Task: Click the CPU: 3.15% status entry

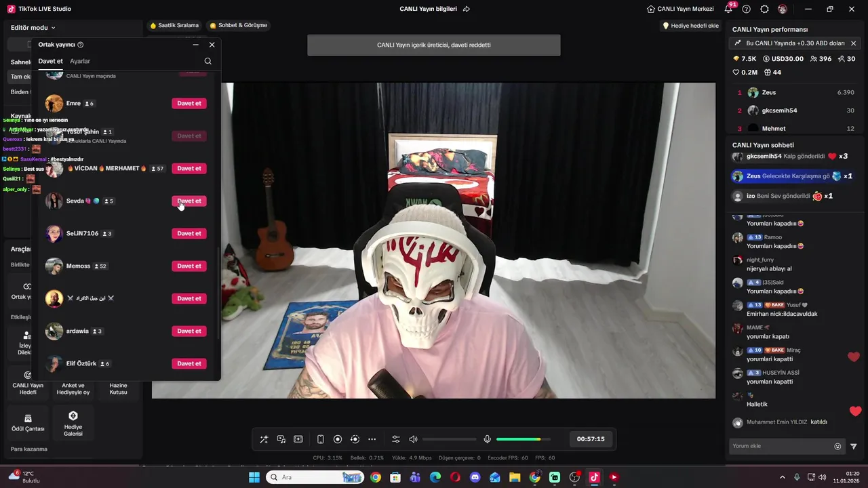Action: click(328, 458)
